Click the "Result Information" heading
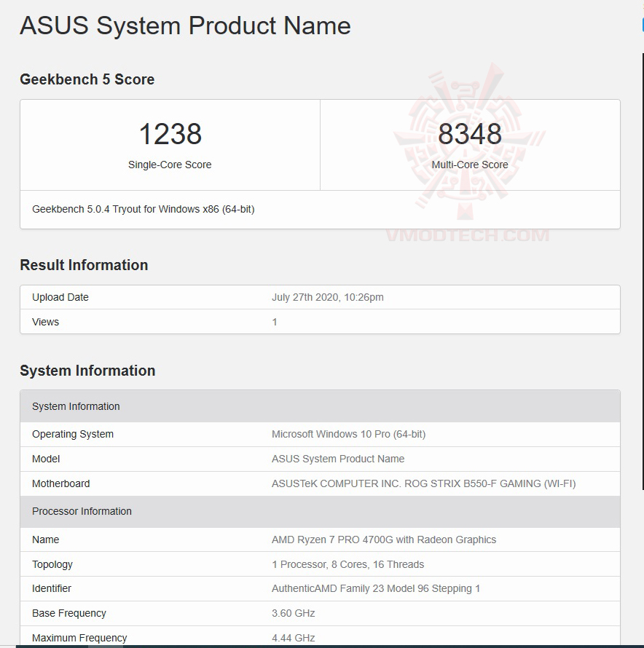Image resolution: width=644 pixels, height=648 pixels. (x=84, y=265)
